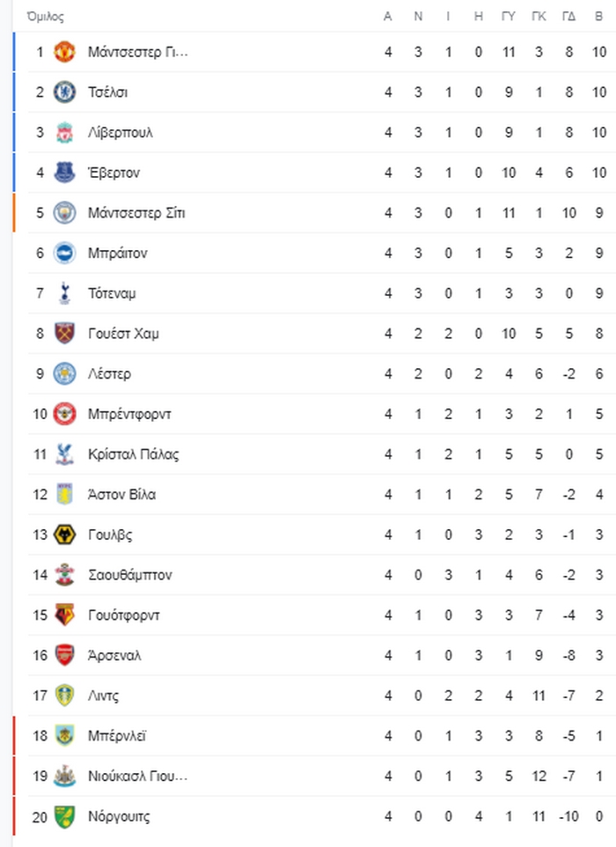
Task: Open the Μπρέντφορντ team name link
Action: (129, 414)
